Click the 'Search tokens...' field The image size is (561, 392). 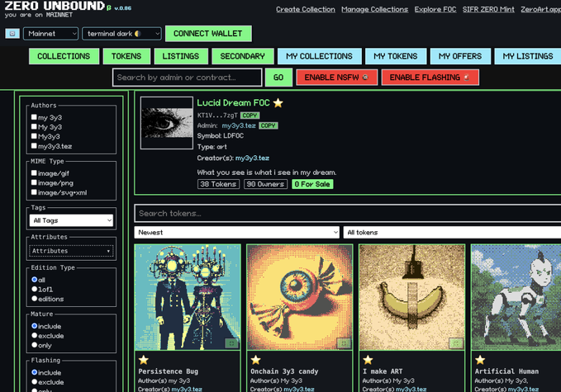pyautogui.click(x=348, y=214)
